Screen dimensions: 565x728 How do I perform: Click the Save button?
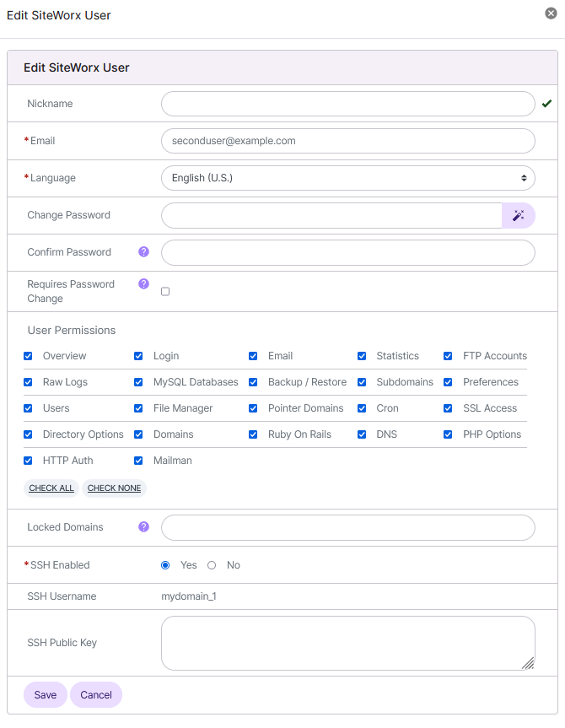pos(45,695)
